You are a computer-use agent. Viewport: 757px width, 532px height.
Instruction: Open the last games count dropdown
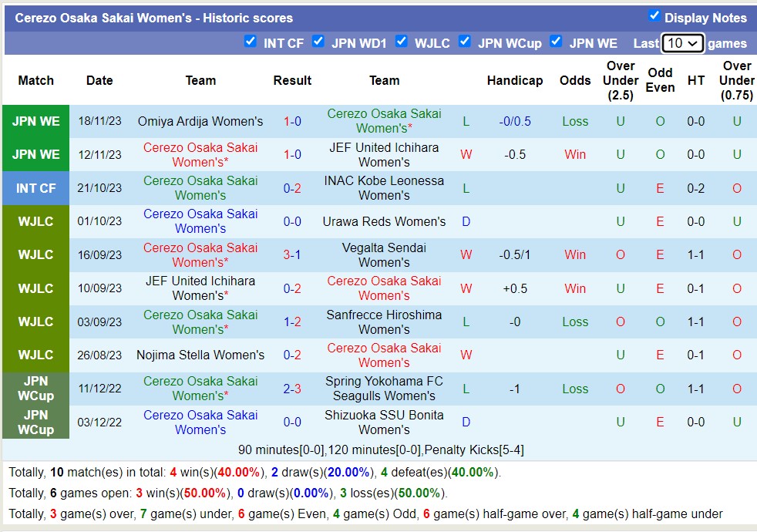683,43
